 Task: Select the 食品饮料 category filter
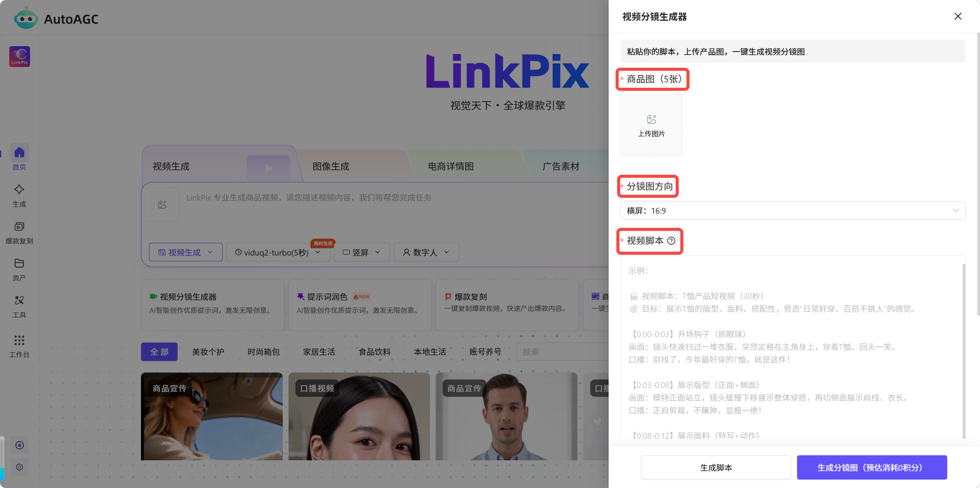[x=374, y=352]
